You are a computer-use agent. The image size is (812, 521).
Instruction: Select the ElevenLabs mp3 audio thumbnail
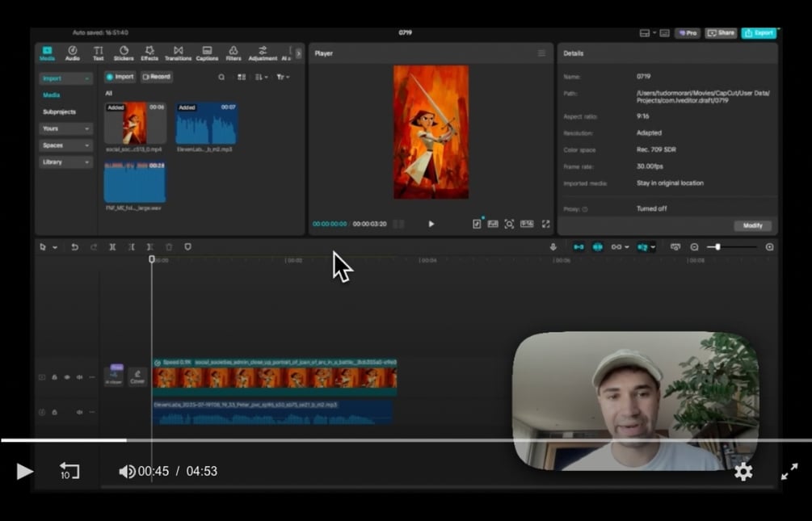206,124
